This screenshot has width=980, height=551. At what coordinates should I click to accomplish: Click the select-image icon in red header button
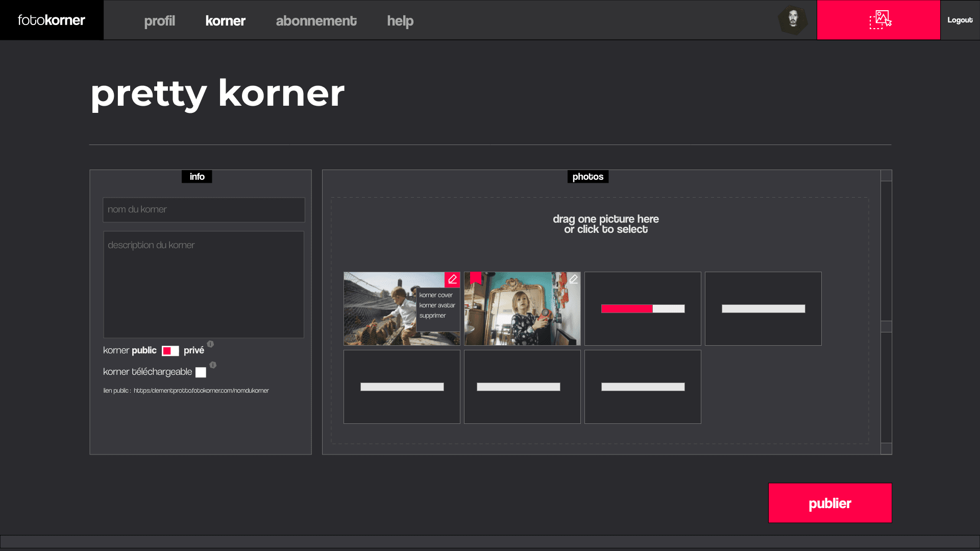point(880,20)
